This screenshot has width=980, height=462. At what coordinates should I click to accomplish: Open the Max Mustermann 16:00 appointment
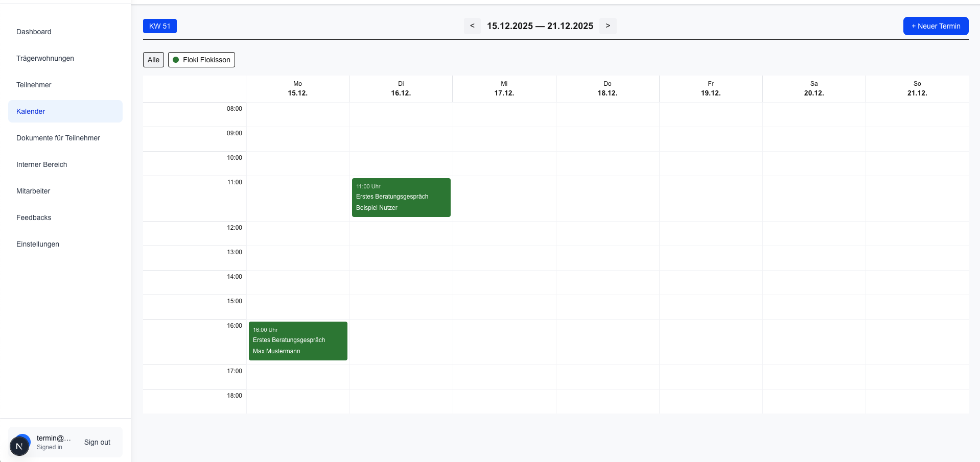[x=298, y=341]
